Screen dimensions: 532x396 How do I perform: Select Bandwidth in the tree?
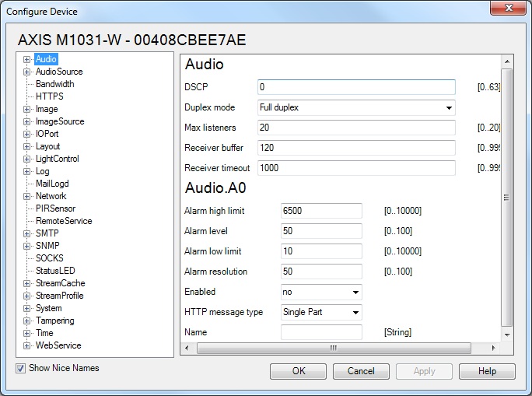click(x=55, y=84)
